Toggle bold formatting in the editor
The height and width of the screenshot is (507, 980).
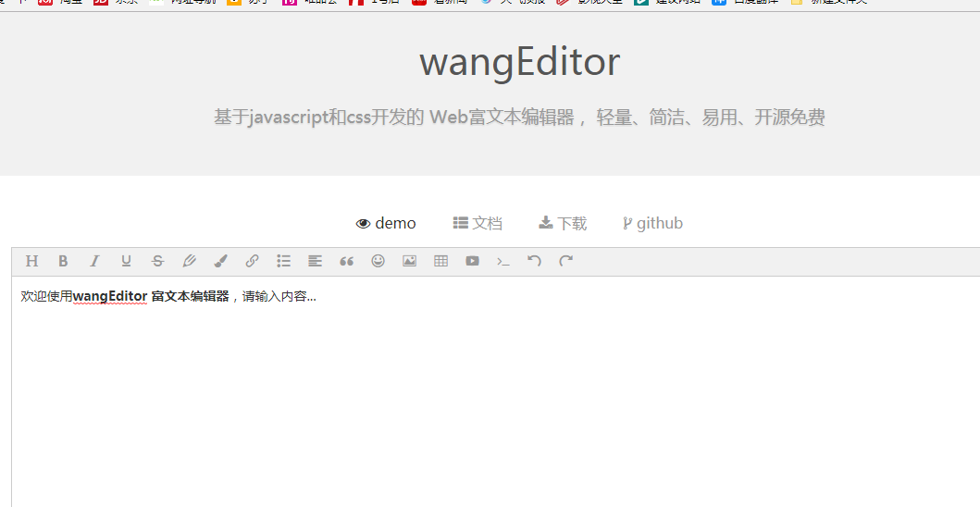pyautogui.click(x=63, y=261)
